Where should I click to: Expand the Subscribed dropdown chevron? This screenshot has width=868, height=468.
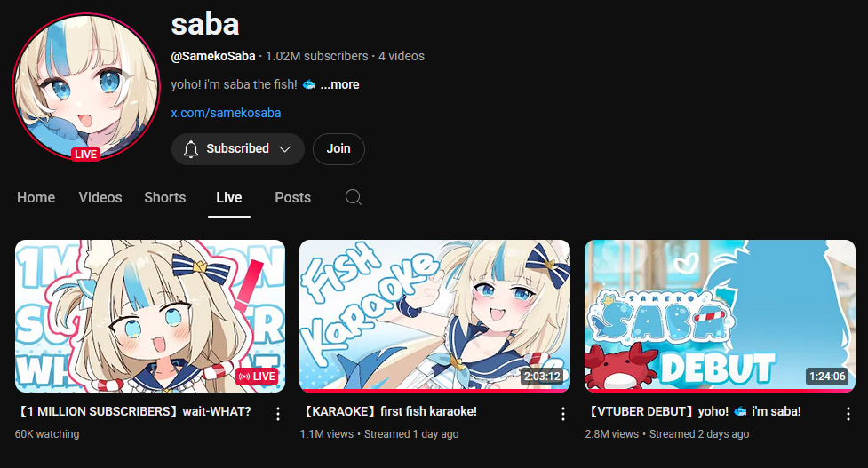285,149
